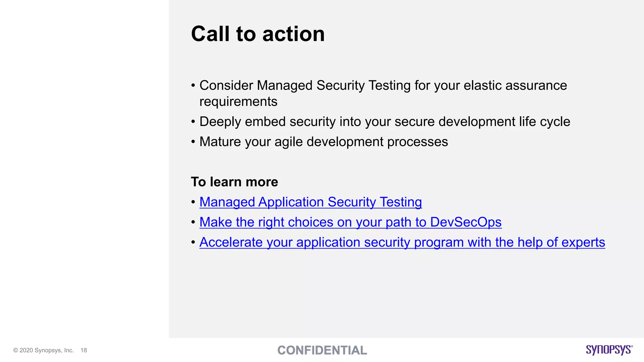Click the bullet dot before the DevSecOps link
Screen dimensions: 644x362
click(x=193, y=222)
